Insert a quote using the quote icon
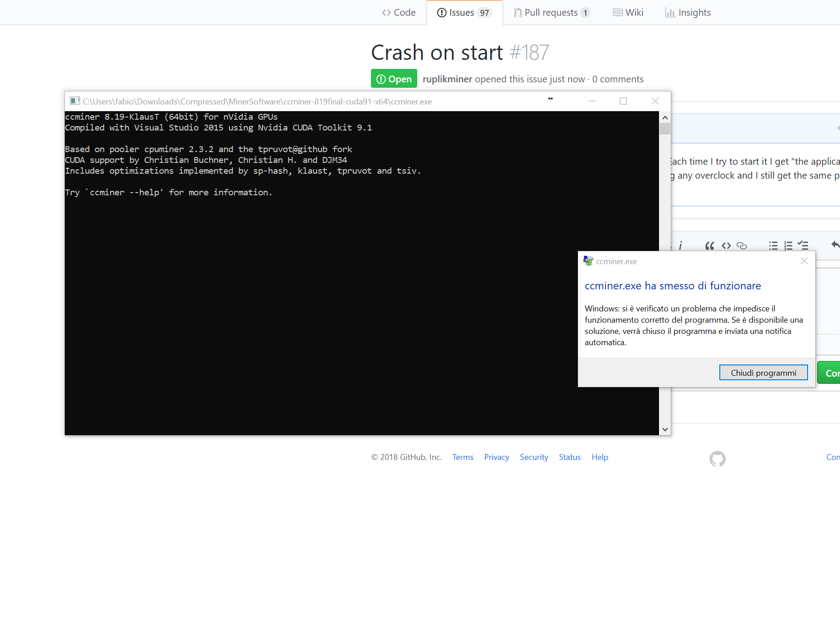The image size is (840, 630). click(710, 246)
